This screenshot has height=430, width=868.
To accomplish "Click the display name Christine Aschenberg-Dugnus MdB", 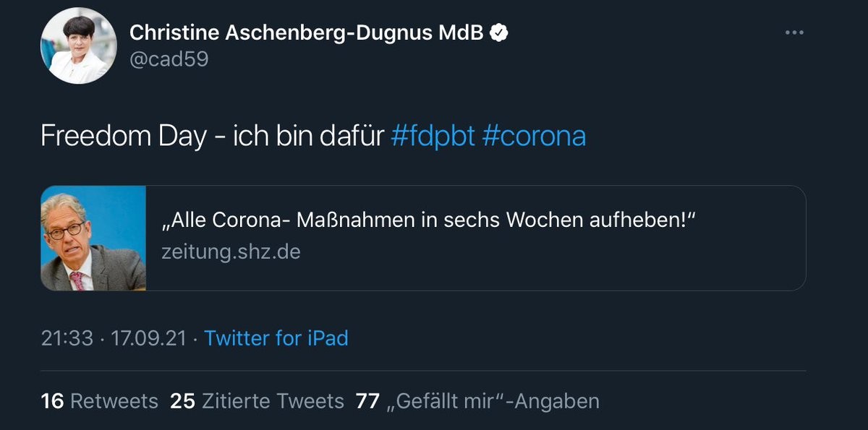I will tap(306, 33).
